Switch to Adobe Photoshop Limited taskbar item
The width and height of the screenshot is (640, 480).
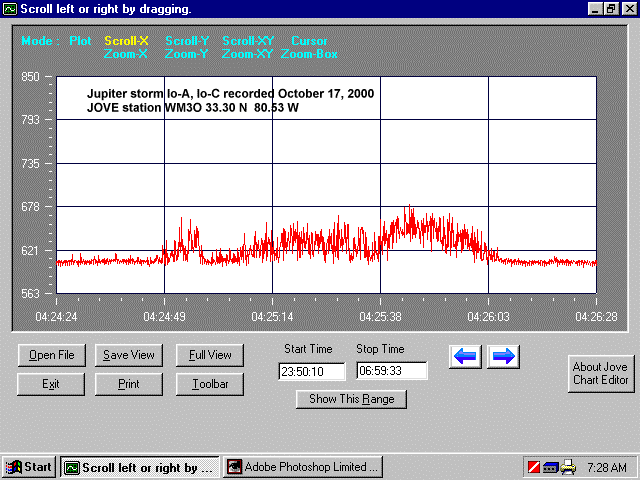303,466
